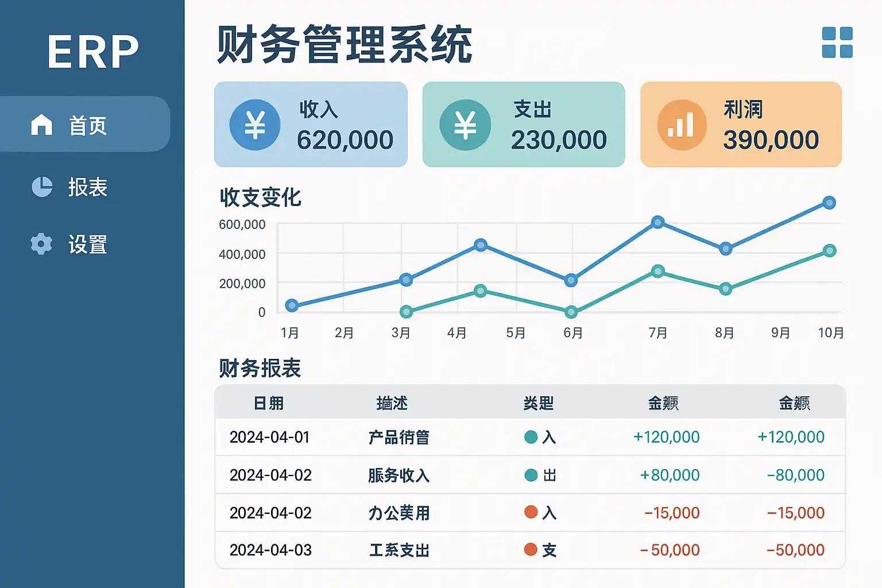The image size is (882, 588).
Task: Click the home icon beside 首页
Action: point(41,125)
